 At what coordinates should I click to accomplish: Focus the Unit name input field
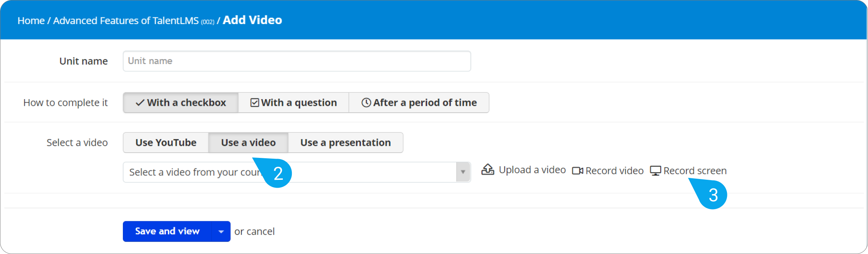(297, 61)
